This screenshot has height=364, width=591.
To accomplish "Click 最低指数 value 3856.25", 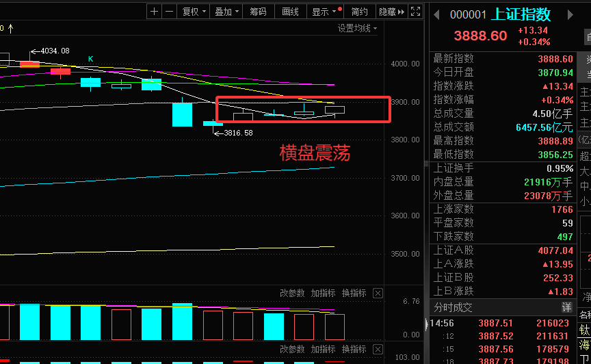I will (x=555, y=155).
